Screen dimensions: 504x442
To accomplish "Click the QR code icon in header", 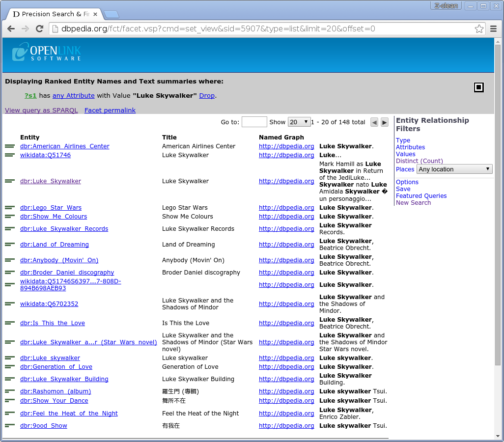I will pos(479,87).
